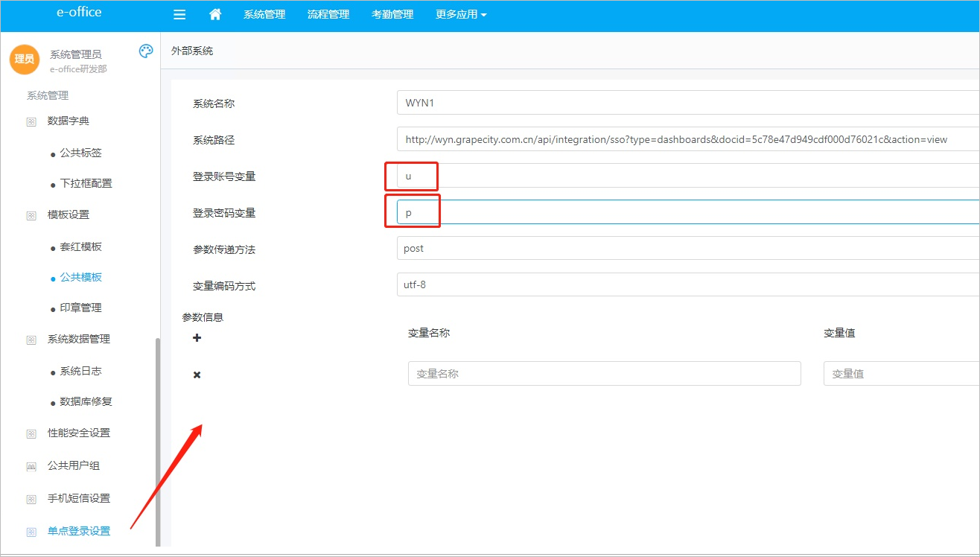Image resolution: width=980 pixels, height=557 pixels.
Task: Click the 数据字典 sidebar icon
Action: point(31,121)
